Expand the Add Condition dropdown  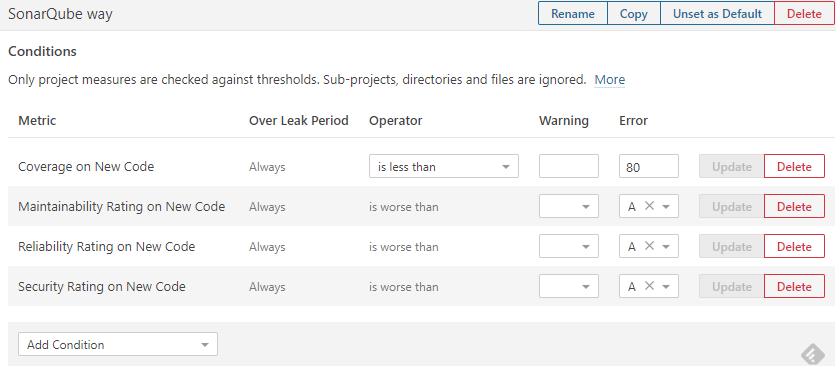118,344
